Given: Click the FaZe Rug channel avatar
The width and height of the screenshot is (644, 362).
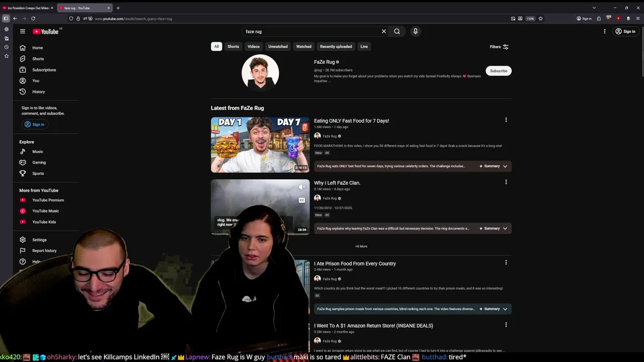Looking at the screenshot, I should 260,73.
